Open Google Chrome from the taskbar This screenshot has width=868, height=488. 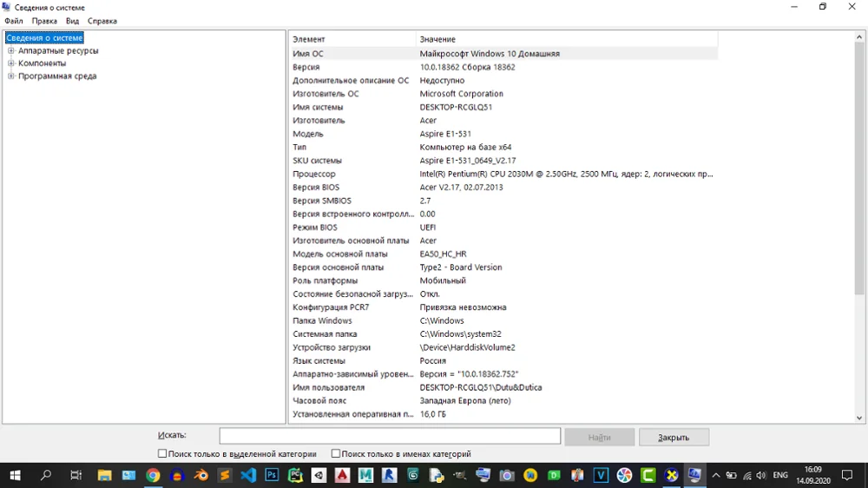pos(153,475)
